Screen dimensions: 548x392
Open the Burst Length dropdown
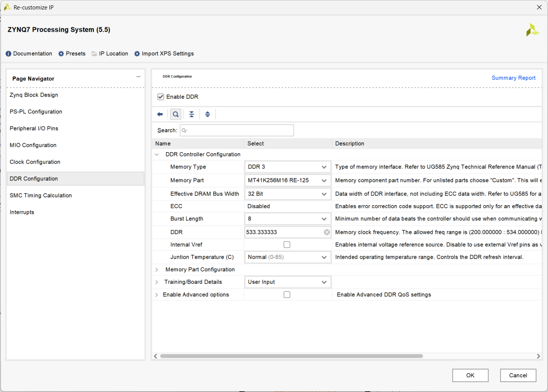pyautogui.click(x=288, y=219)
